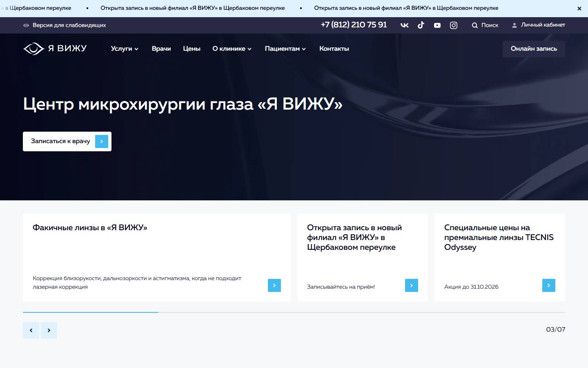Screen dimensions: 588x368
Task: Open the VK social network icon
Action: click(x=404, y=25)
